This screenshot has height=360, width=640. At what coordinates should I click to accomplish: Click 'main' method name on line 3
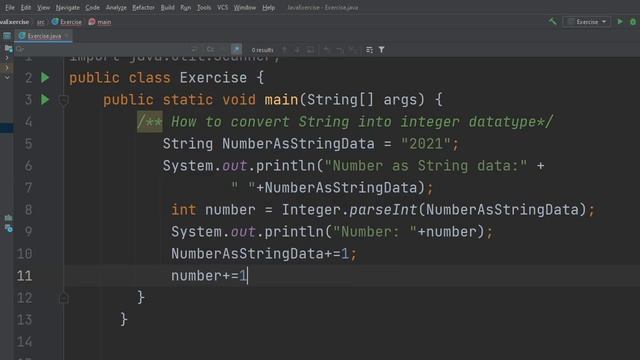281,100
